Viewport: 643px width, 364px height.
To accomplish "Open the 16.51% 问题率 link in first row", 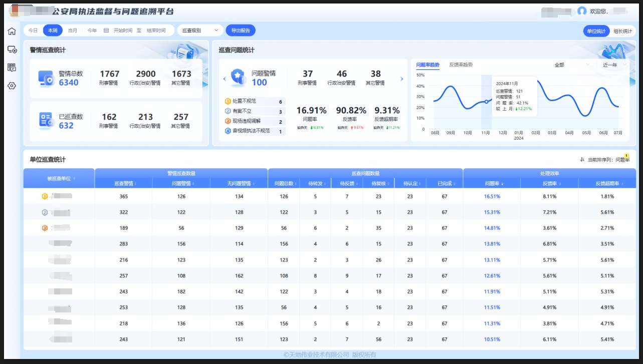I will click(x=492, y=197).
